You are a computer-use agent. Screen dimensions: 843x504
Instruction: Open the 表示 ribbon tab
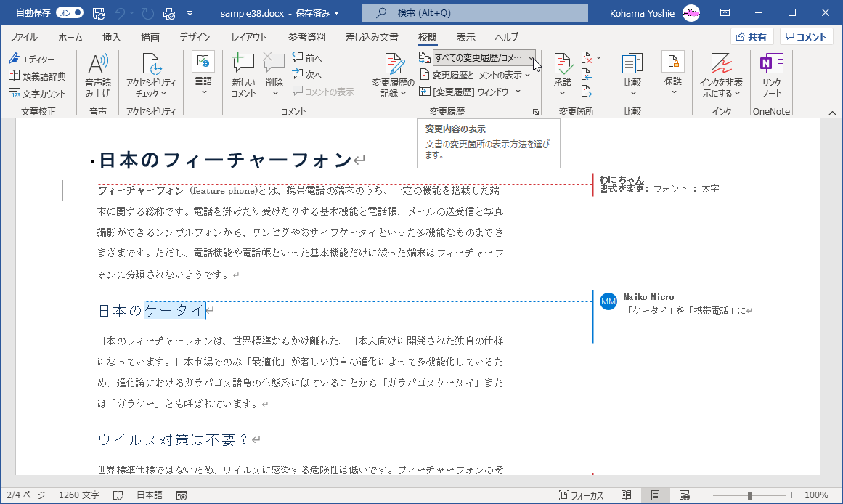[x=465, y=37]
